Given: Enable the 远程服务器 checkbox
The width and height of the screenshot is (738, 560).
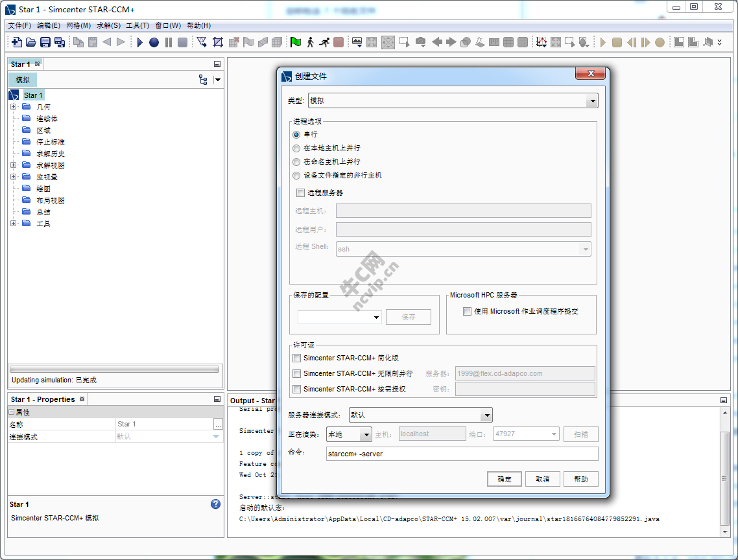Looking at the screenshot, I should coord(300,192).
